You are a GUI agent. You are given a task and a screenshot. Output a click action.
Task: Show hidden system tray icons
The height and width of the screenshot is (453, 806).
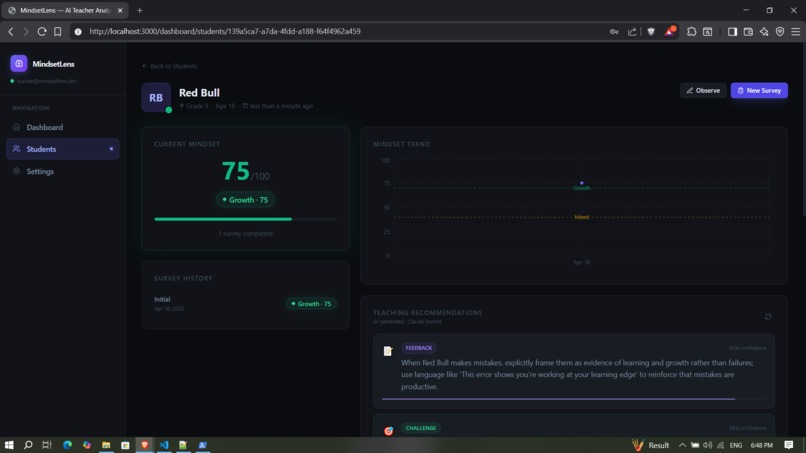(x=682, y=445)
